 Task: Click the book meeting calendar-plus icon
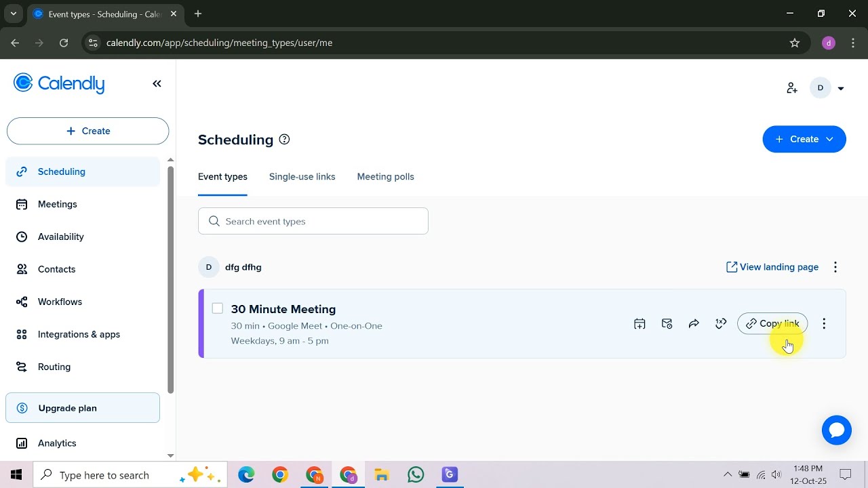639,324
